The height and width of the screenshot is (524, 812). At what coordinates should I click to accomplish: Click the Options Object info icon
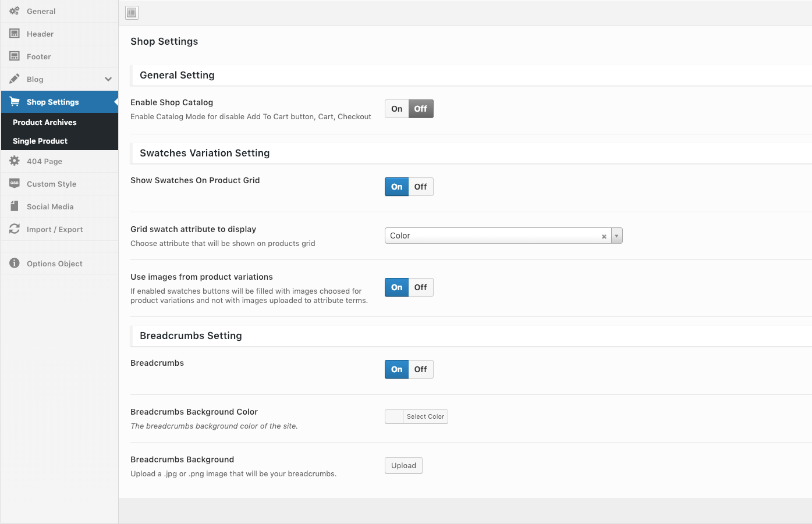pos(15,263)
